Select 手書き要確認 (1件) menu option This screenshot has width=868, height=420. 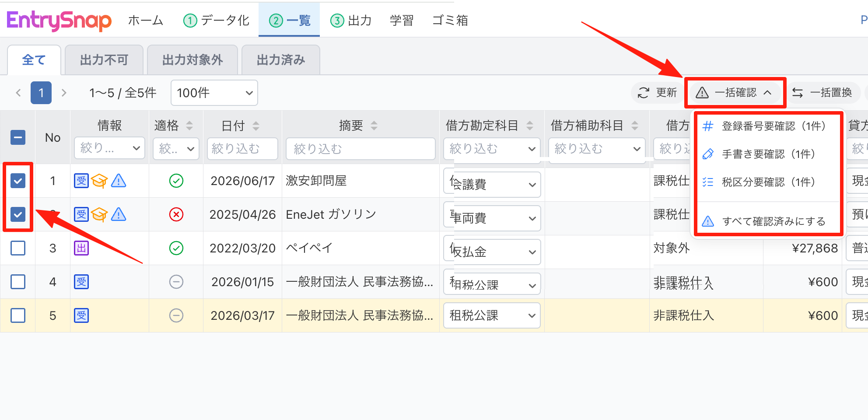click(768, 154)
